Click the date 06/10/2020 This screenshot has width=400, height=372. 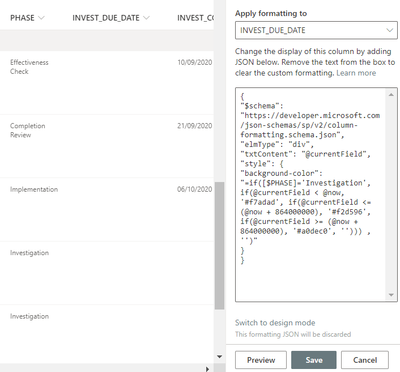[x=195, y=189]
